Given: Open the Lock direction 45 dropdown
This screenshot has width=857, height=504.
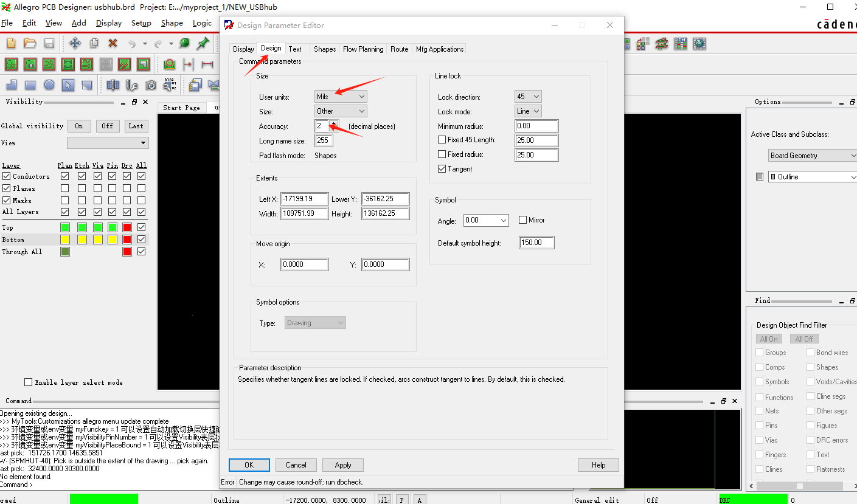Looking at the screenshot, I should pos(528,96).
